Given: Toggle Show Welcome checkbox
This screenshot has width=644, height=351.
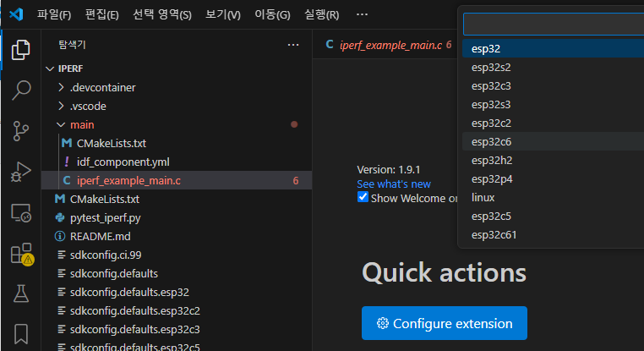Looking at the screenshot, I should tap(363, 197).
